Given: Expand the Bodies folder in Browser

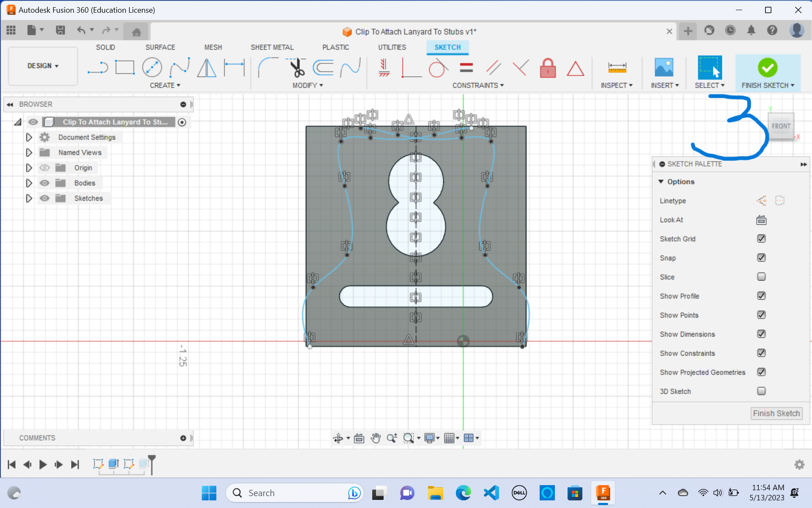Looking at the screenshot, I should (29, 182).
